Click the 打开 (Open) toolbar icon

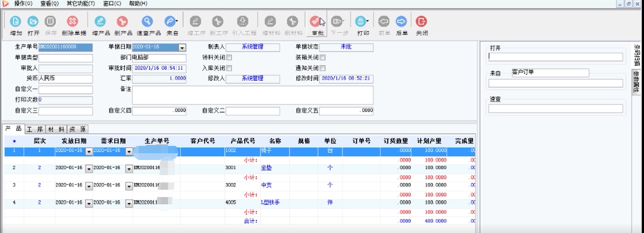pyautogui.click(x=33, y=21)
